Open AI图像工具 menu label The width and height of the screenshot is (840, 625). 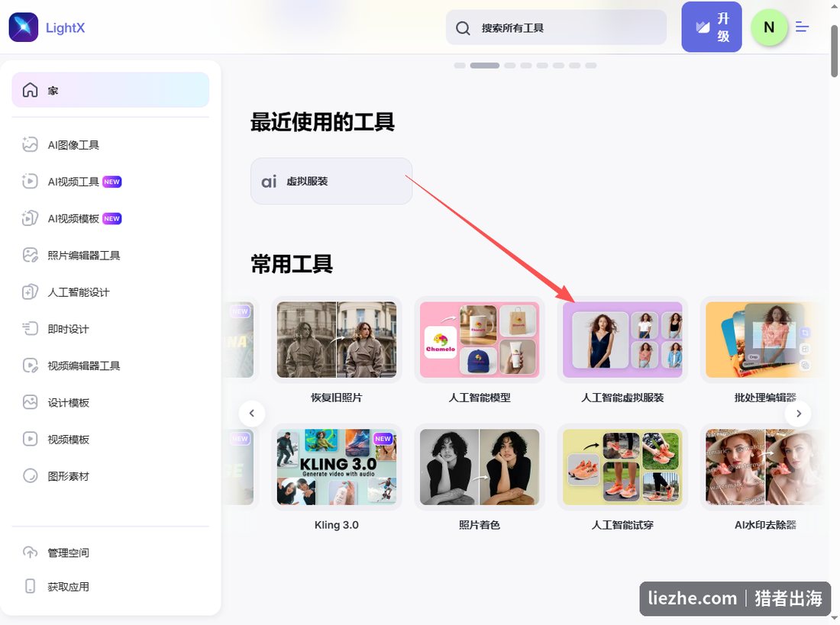[x=73, y=145]
